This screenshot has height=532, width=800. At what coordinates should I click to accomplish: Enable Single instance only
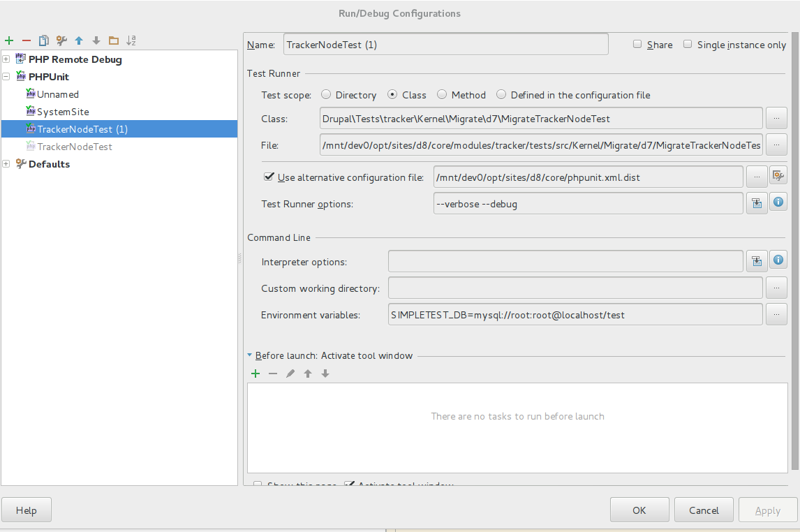688,45
